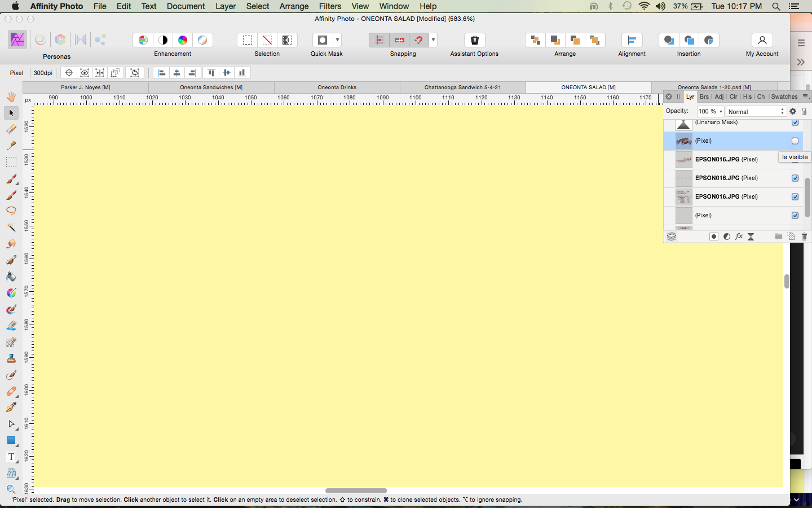The image size is (812, 508).
Task: Select the Zoom tool
Action: click(11, 489)
